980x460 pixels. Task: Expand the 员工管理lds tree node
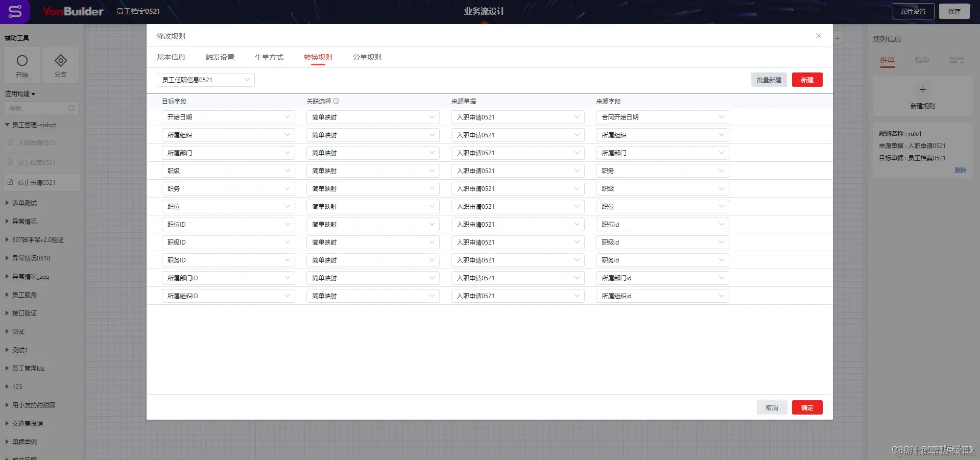pos(7,368)
